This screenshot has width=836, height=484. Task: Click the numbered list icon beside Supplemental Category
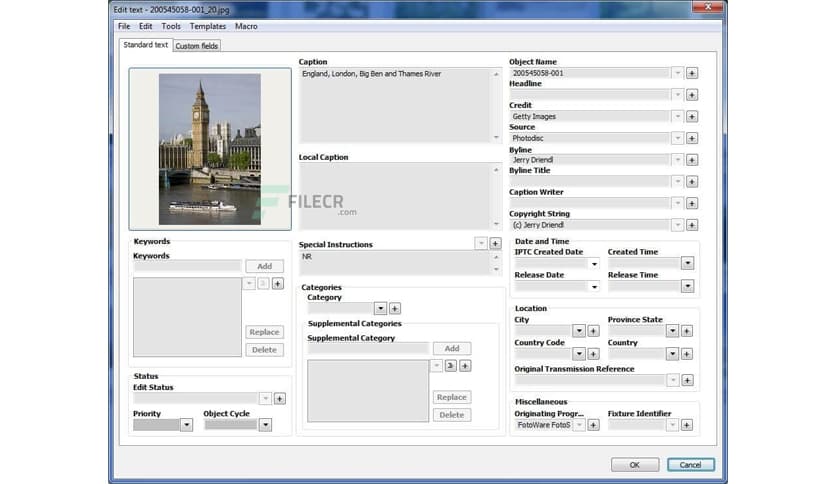[451, 366]
